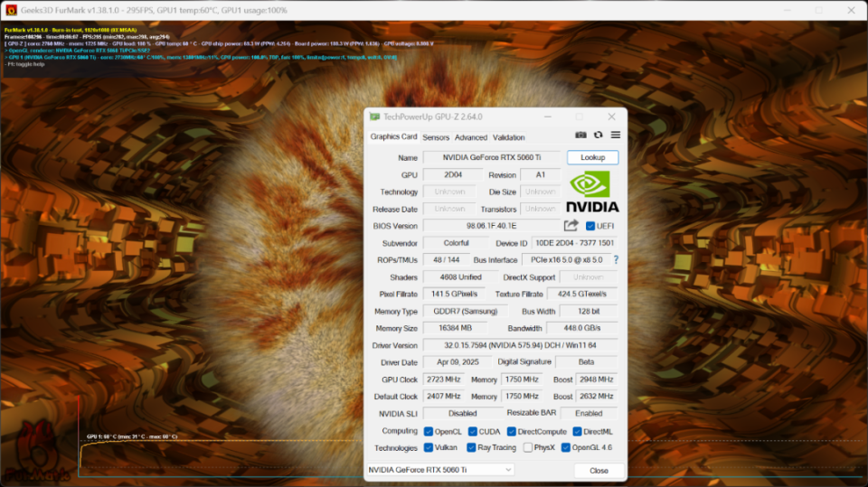The image size is (868, 487).
Task: Click the Close button in GPU-Z
Action: (599, 471)
